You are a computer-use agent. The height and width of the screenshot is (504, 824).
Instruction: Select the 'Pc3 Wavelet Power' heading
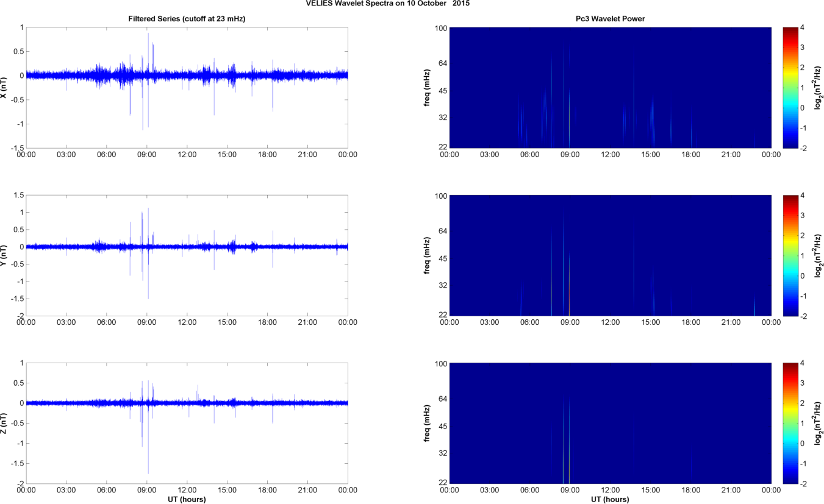click(x=611, y=19)
